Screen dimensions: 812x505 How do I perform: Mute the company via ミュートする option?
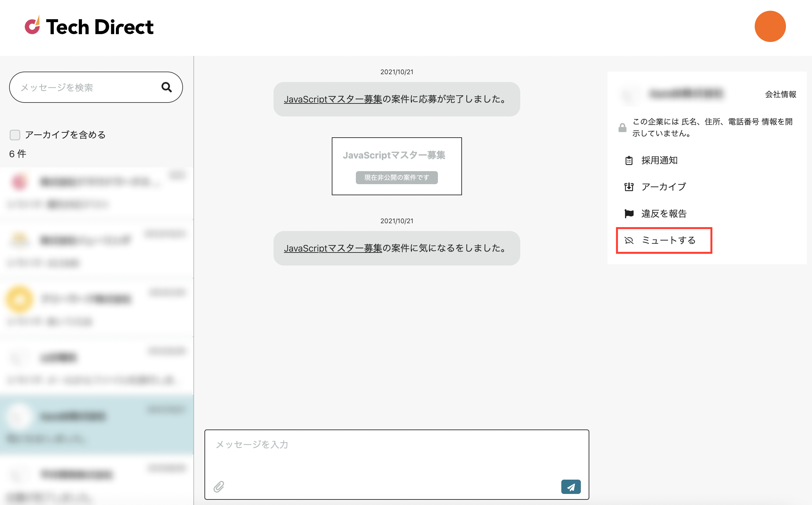coord(668,240)
